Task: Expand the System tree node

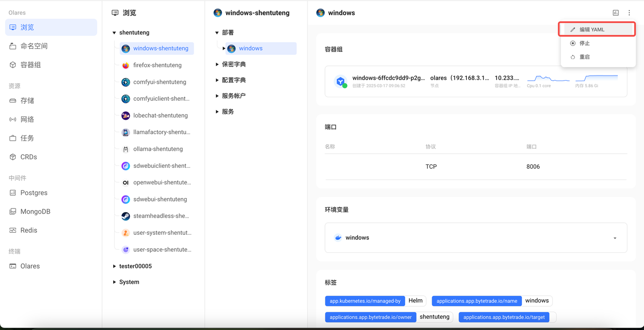Action: (x=114, y=282)
